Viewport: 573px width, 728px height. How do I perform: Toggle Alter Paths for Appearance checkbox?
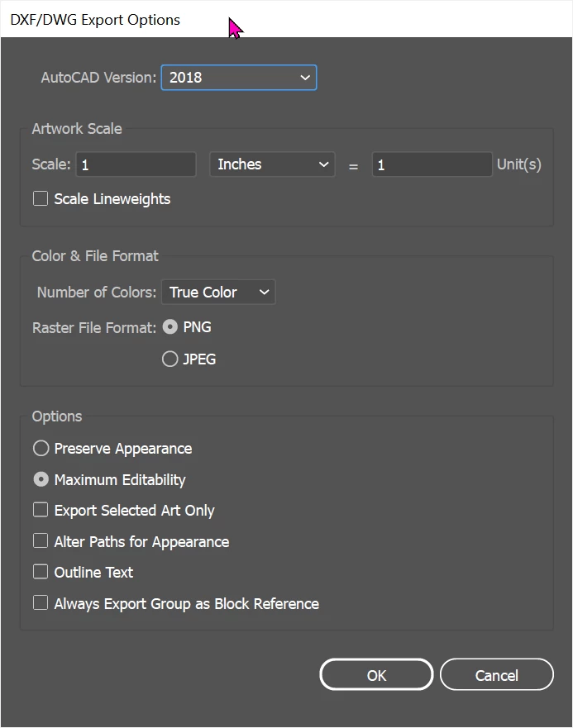click(x=41, y=541)
